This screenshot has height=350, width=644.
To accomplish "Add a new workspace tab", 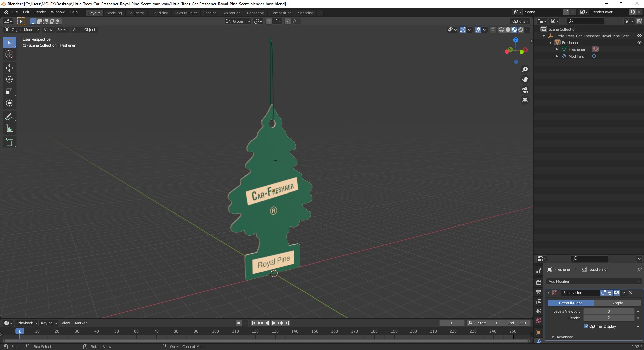I will [x=320, y=13].
